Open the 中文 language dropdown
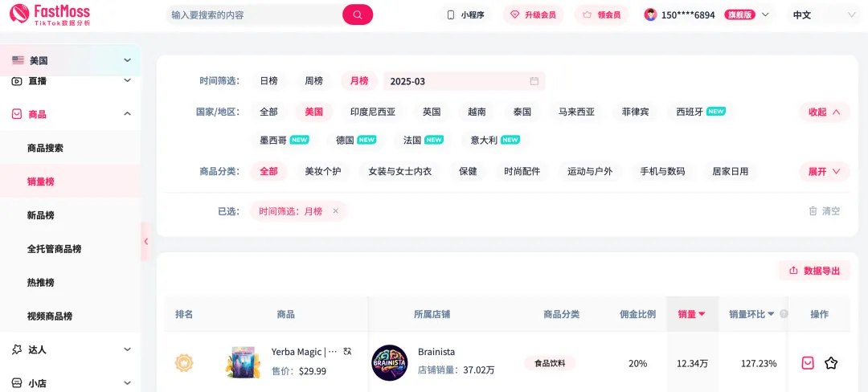 click(x=825, y=15)
